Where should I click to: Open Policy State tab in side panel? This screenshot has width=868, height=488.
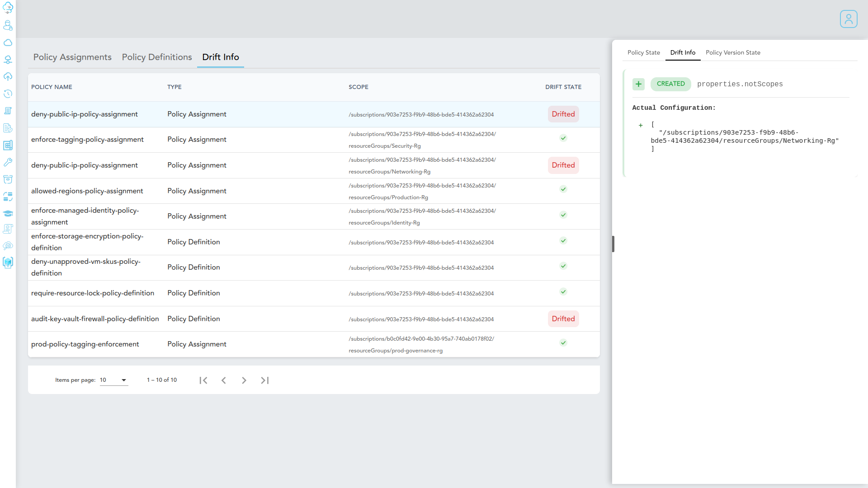(644, 53)
